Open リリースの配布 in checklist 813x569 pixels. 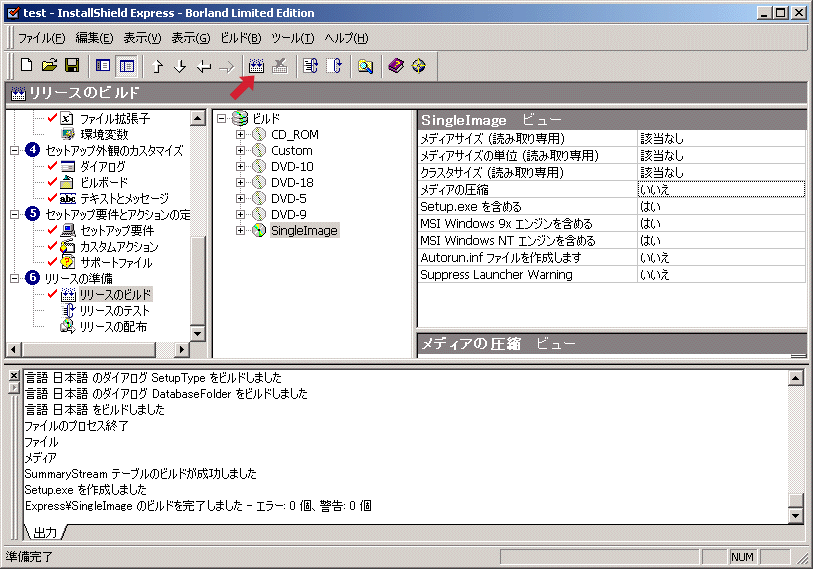113,327
